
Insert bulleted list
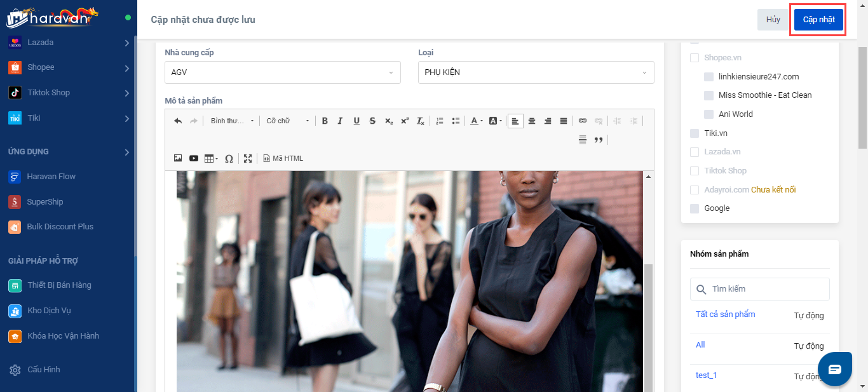pos(456,121)
